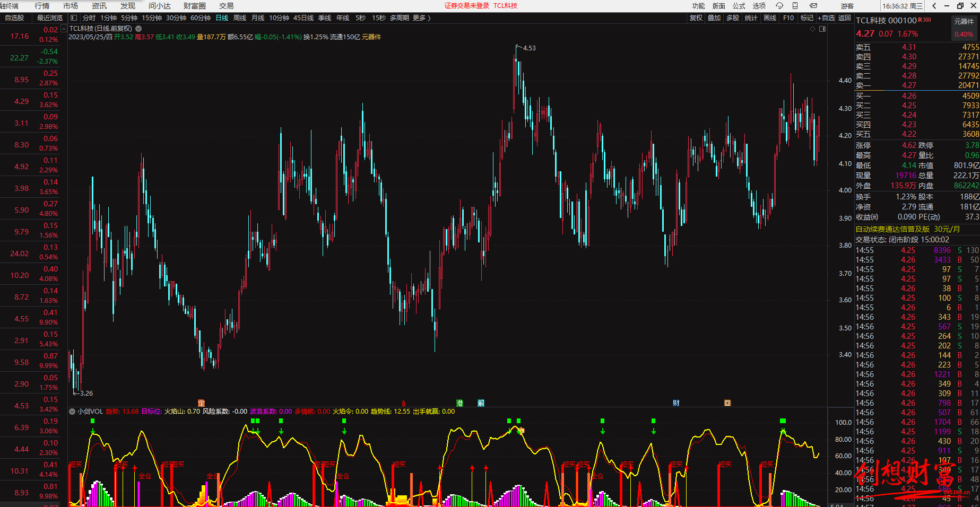The width and height of the screenshot is (980, 507).
Task: Open the customer service headset icon
Action: click(779, 6)
